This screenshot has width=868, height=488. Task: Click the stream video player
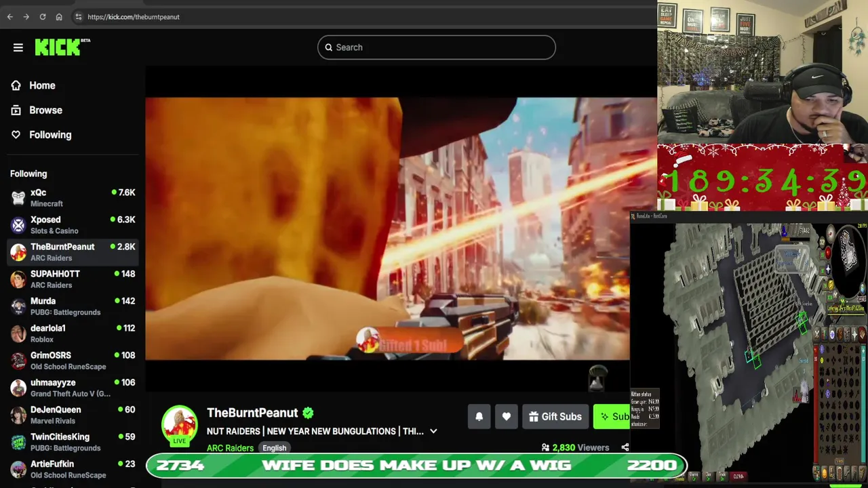(387, 228)
